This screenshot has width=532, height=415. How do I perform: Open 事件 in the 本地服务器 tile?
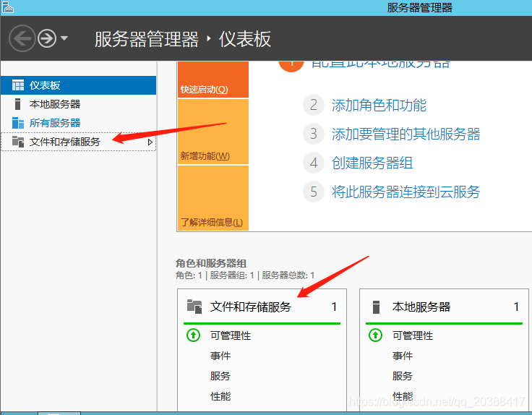coord(403,356)
